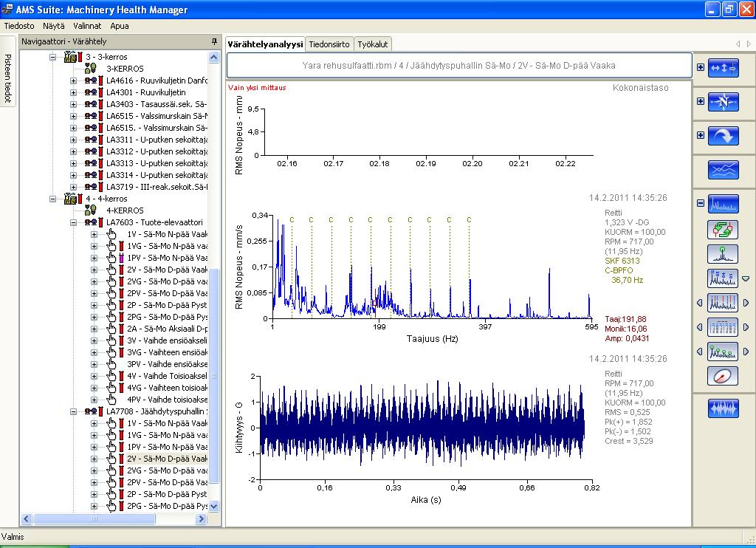Click the red cursor marker on spectrum
The height and width of the screenshot is (548, 756).
[374, 303]
